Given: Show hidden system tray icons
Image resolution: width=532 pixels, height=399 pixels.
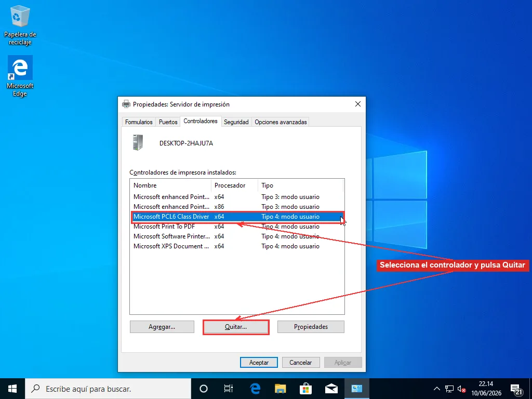Looking at the screenshot, I should point(437,389).
